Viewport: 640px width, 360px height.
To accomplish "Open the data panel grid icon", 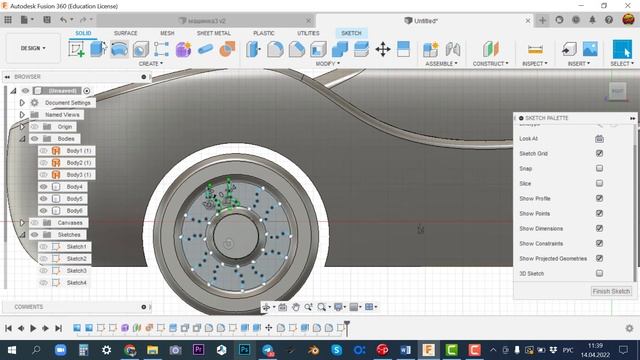I will click(8, 20).
